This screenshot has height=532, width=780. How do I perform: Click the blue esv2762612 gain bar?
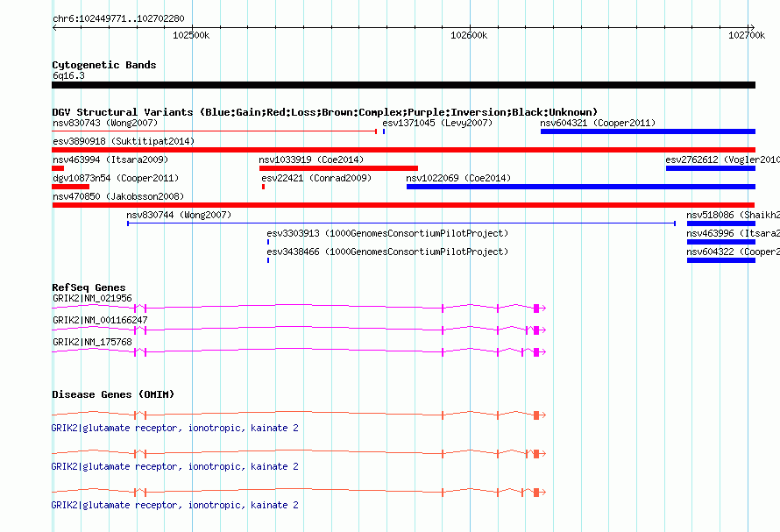coord(711,168)
